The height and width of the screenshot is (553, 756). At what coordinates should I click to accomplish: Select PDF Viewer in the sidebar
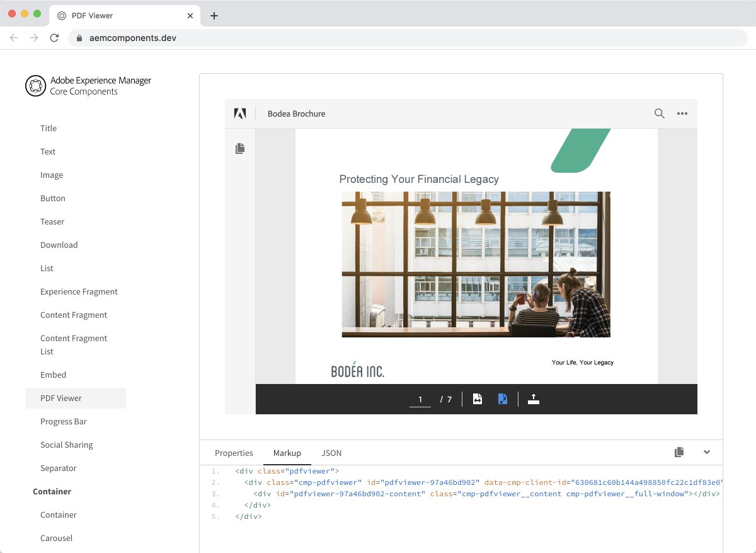(76, 398)
